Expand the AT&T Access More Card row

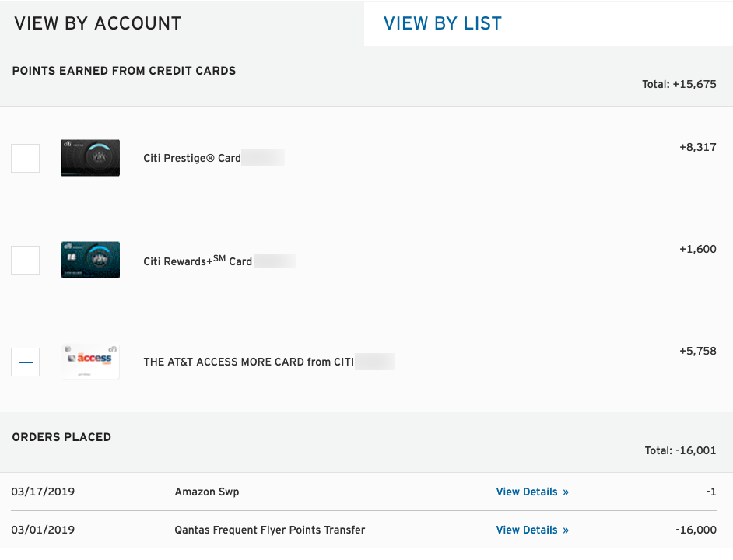[x=26, y=362]
